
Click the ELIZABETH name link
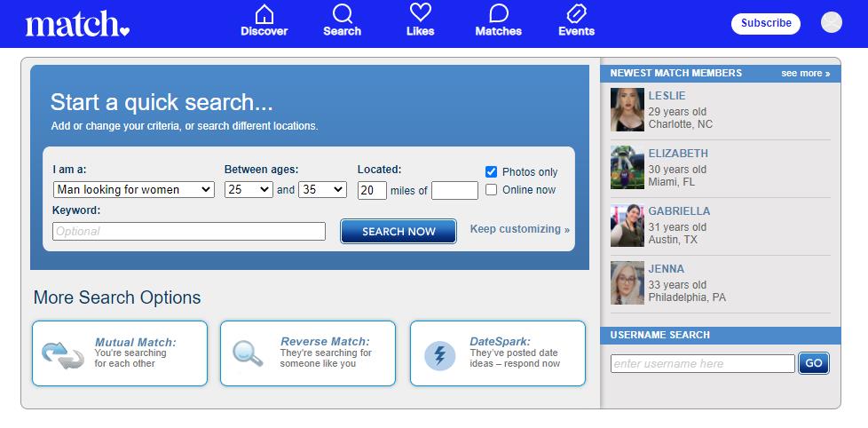click(678, 154)
